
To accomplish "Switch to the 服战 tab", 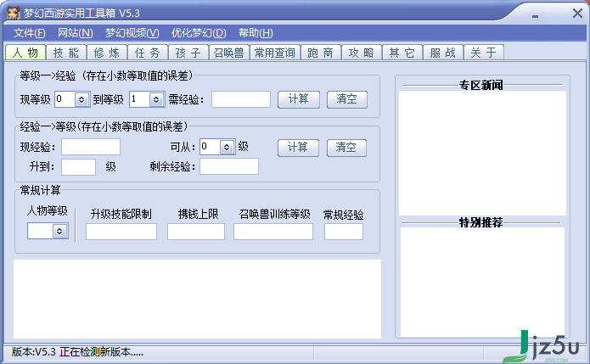I will 443,53.
